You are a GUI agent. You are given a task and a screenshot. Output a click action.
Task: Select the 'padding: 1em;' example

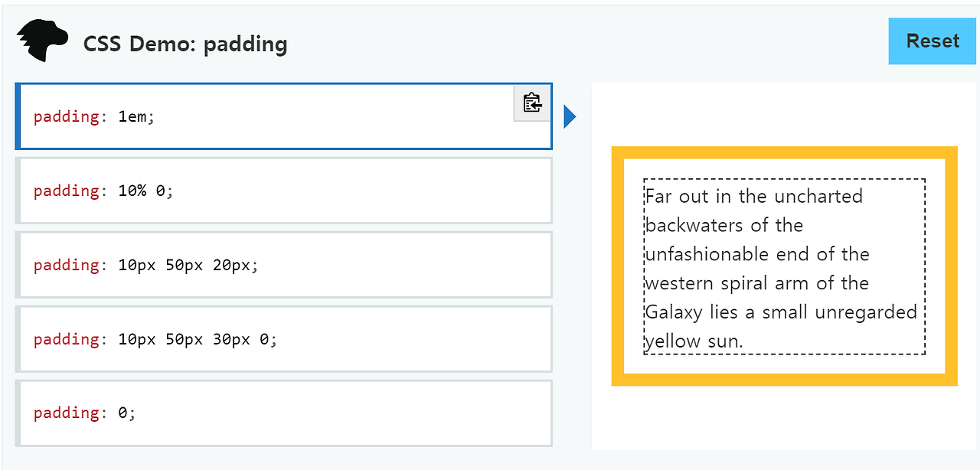pos(283,116)
